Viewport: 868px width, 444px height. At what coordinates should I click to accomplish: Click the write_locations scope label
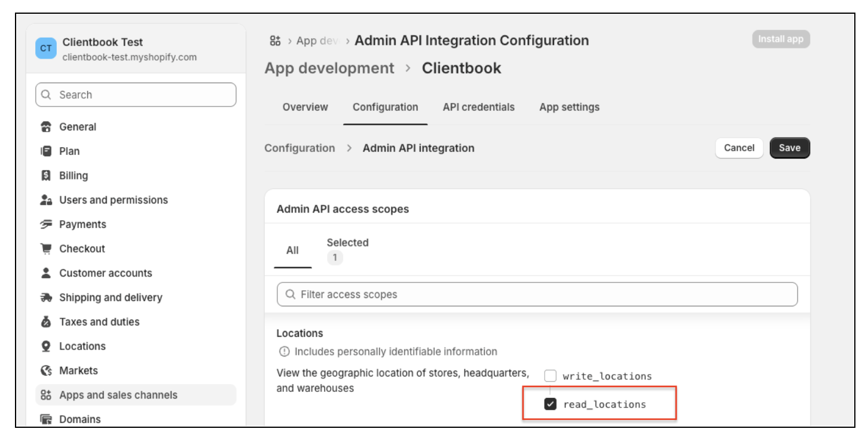(607, 376)
